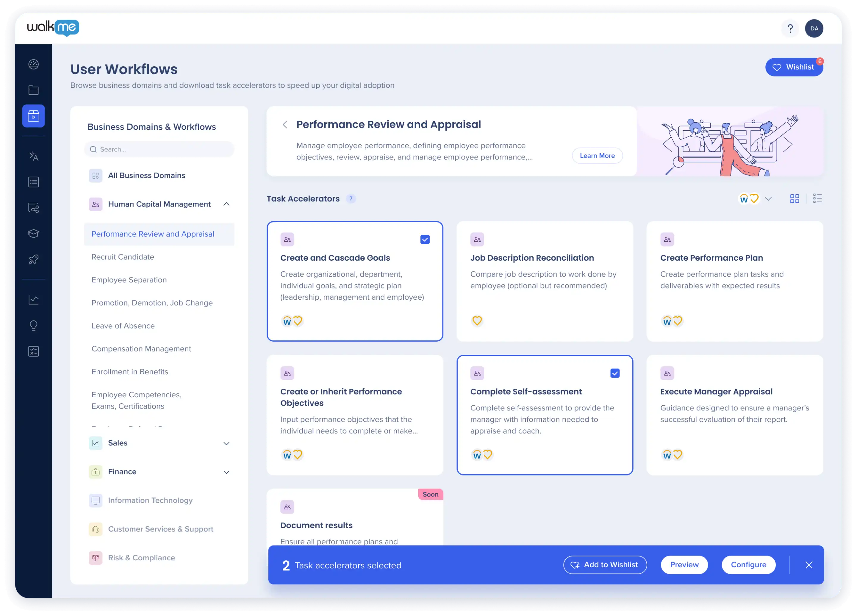This screenshot has height=616, width=857.
Task: Select Risk & Compliance domain
Action: coord(141,558)
